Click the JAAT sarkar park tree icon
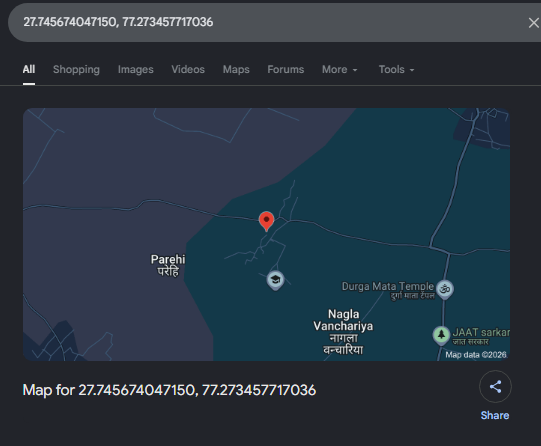The height and width of the screenshot is (446, 541). 441,335
